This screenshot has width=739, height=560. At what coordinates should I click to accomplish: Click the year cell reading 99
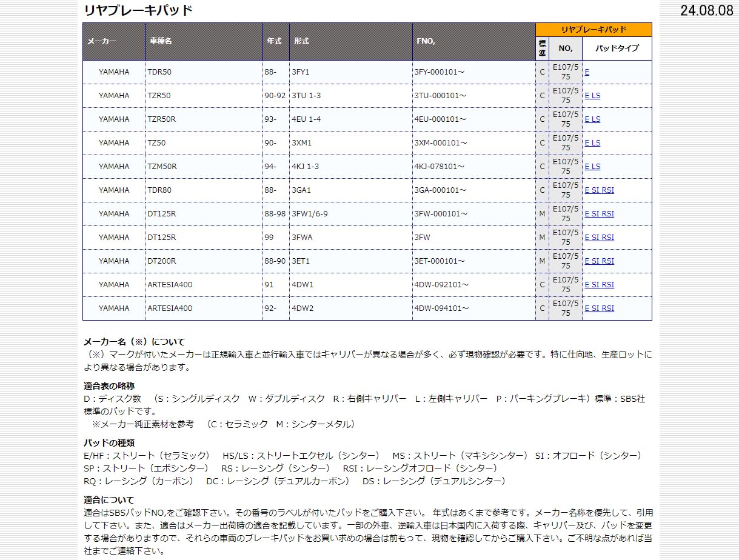(x=276, y=237)
